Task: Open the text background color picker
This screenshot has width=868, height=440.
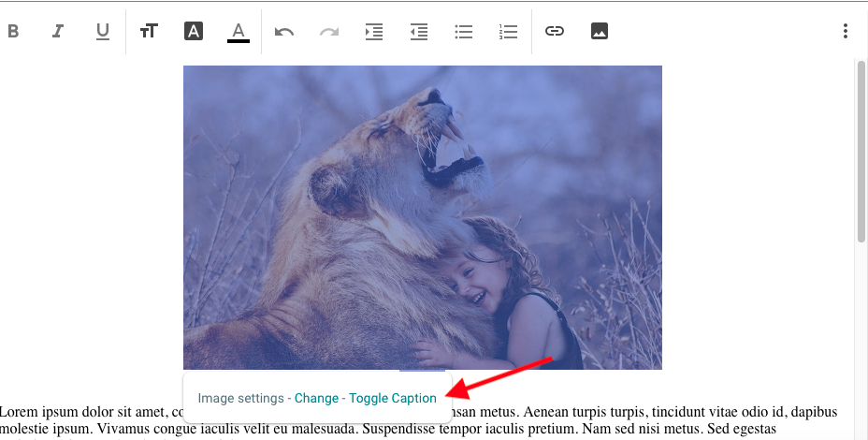Action: pos(194,31)
